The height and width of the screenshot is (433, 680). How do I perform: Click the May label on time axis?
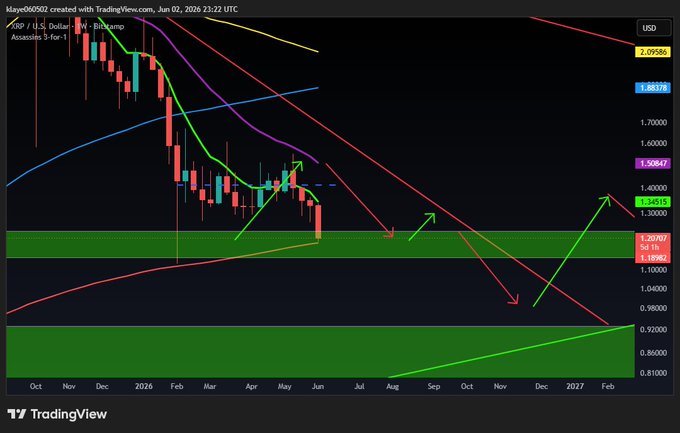(x=284, y=387)
